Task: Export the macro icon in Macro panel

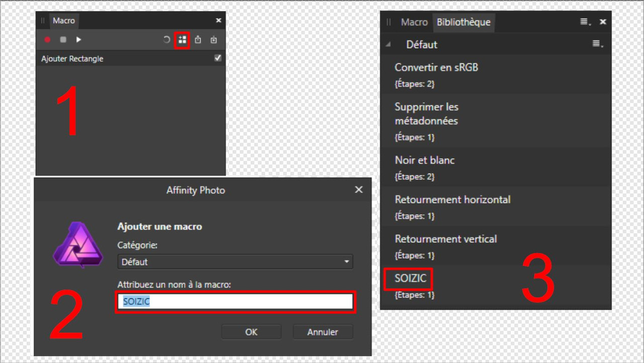Action: (198, 40)
